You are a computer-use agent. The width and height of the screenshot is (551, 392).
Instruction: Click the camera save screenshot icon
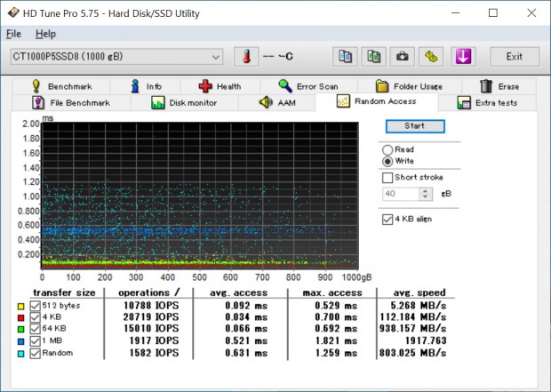pyautogui.click(x=403, y=57)
